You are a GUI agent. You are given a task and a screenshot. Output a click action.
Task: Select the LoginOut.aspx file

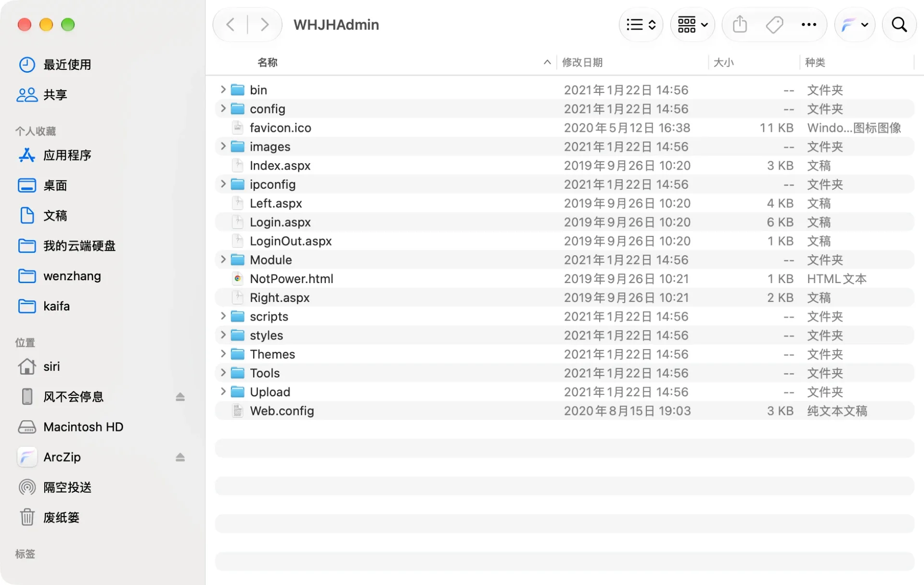(x=565, y=241)
